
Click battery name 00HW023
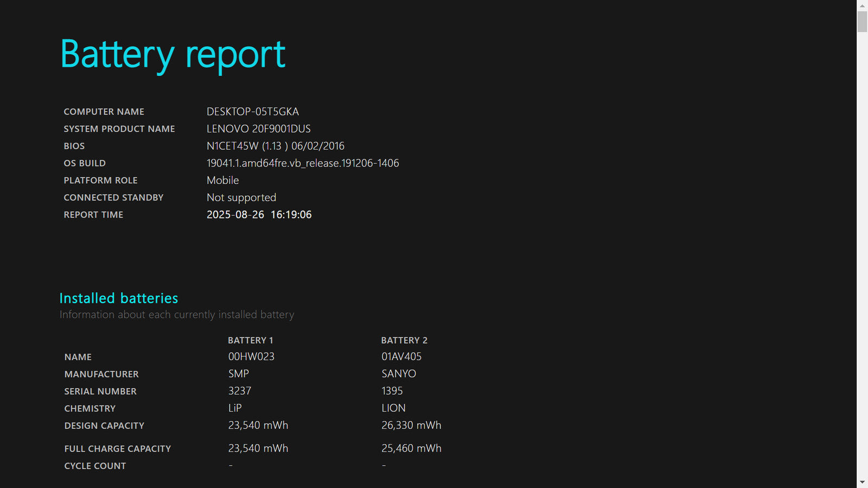pos(251,357)
